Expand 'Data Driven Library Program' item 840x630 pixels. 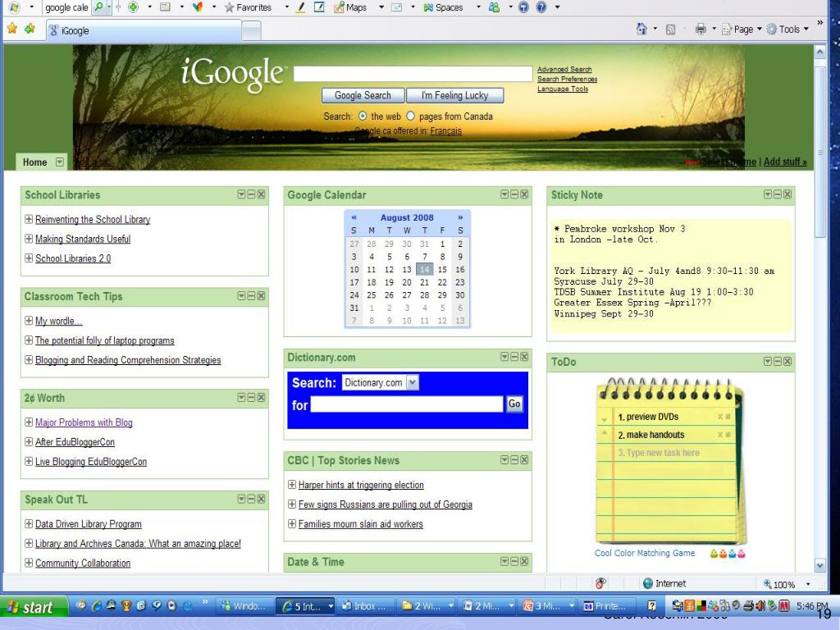pyautogui.click(x=29, y=523)
